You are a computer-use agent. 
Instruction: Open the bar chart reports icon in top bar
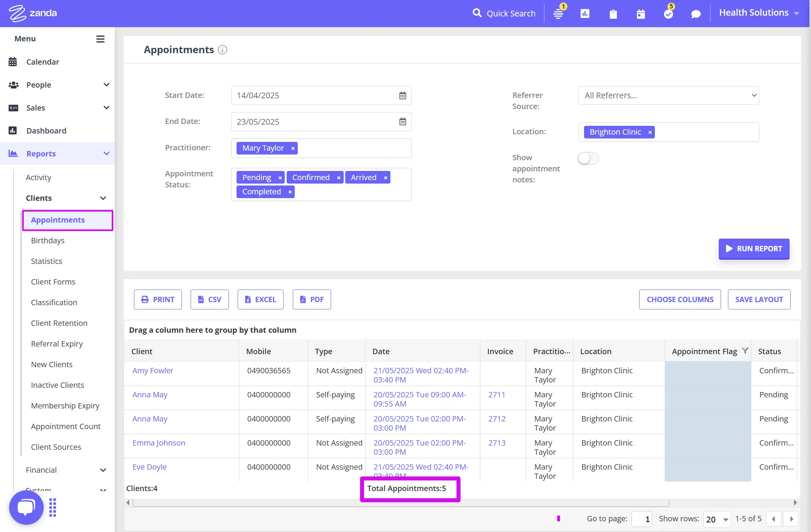(x=585, y=13)
